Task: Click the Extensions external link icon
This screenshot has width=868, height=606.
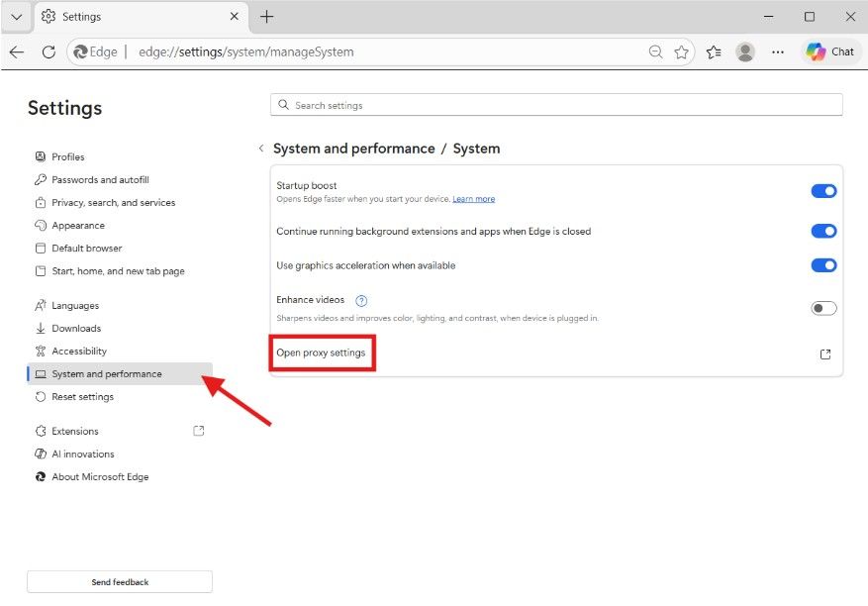Action: coord(199,431)
